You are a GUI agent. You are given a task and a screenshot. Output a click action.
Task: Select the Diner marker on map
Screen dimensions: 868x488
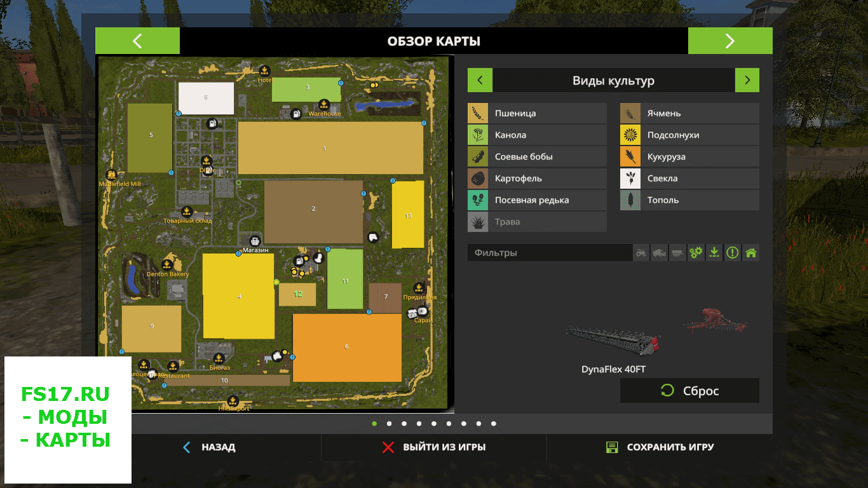click(x=207, y=161)
